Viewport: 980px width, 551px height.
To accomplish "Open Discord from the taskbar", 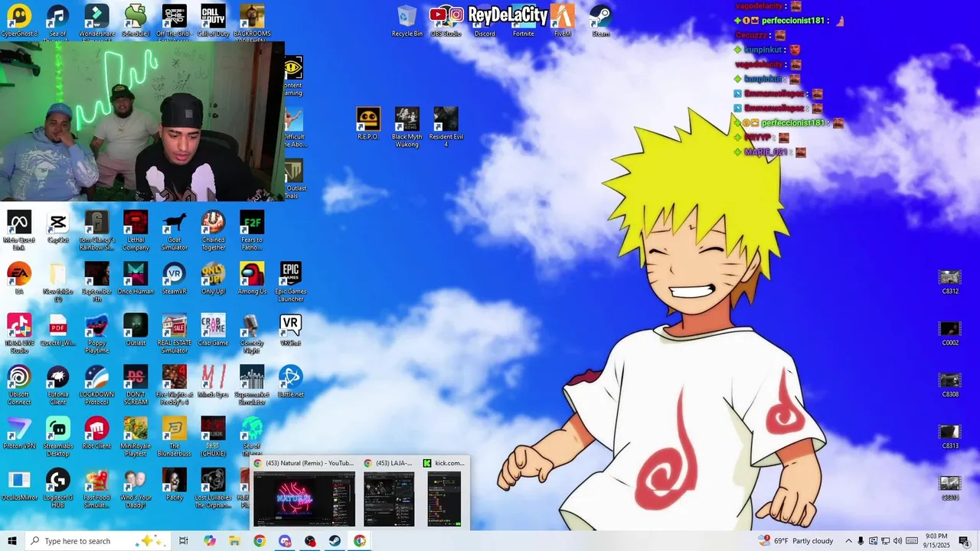I will click(285, 541).
